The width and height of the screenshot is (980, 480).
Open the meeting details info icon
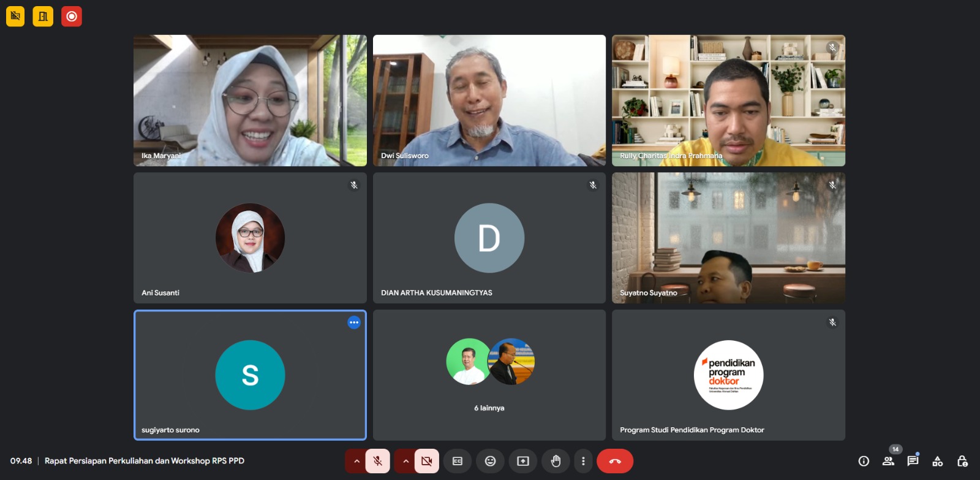point(864,461)
